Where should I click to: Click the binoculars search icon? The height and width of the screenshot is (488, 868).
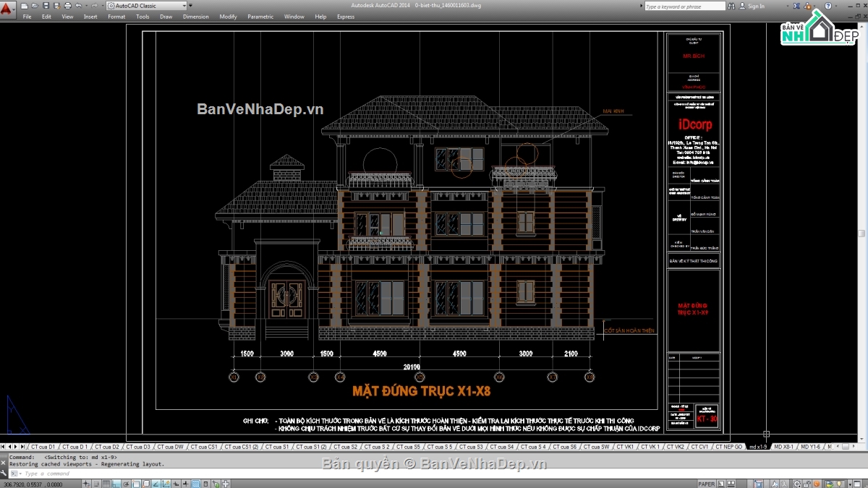pos(731,6)
